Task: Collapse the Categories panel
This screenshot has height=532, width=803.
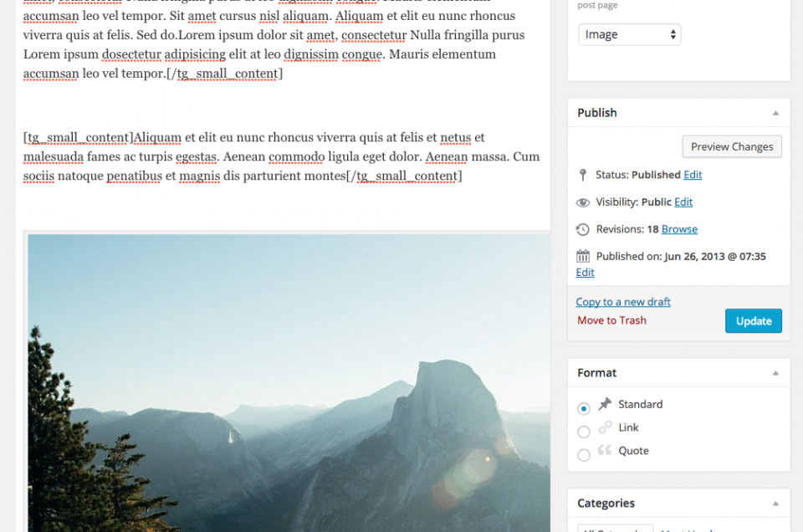Action: [775, 504]
